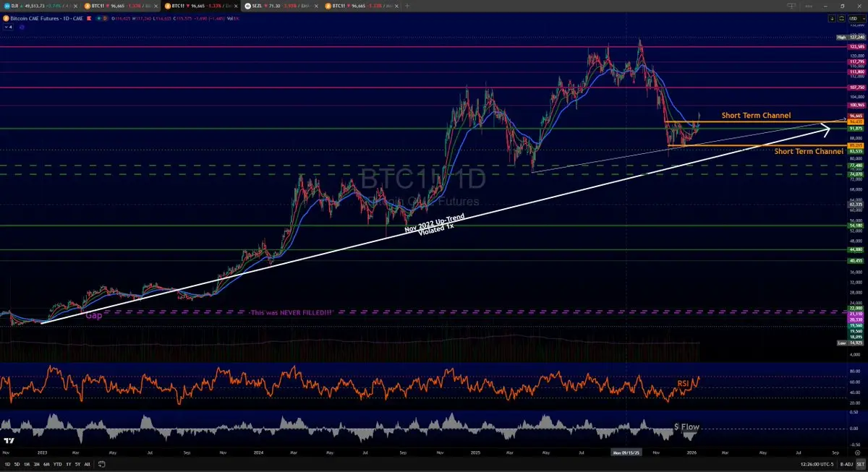Click the time axis settings gear icon

click(x=856, y=451)
